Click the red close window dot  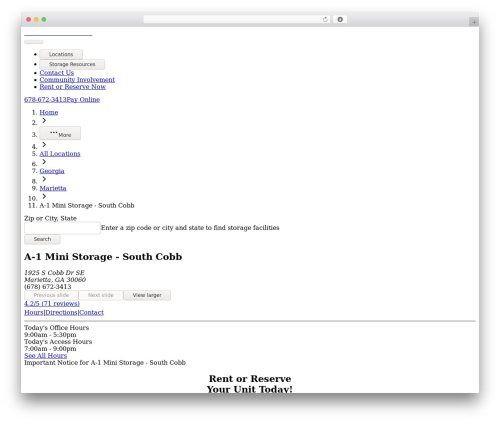click(29, 20)
